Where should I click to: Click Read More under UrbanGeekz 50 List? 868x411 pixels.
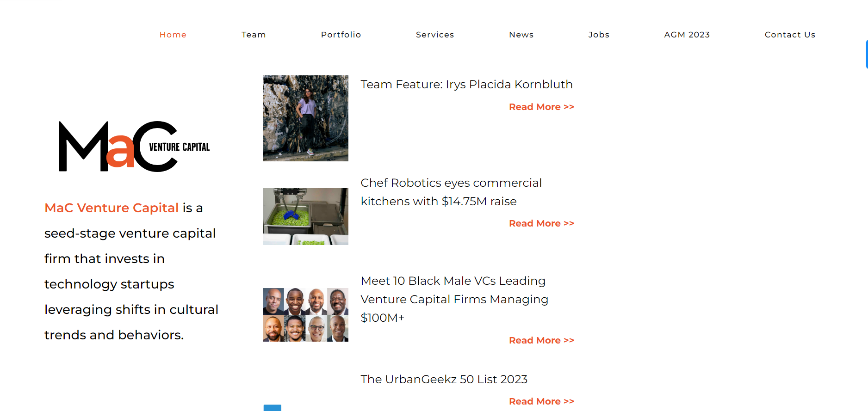[x=541, y=402]
